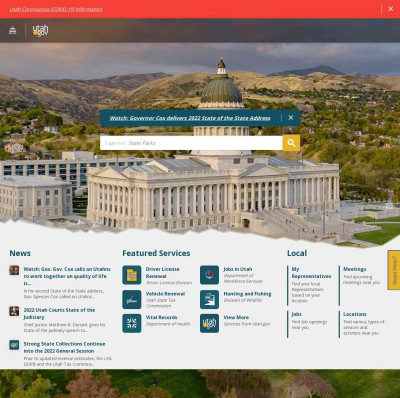The image size is (400, 398).
Task: Click the capitol building icon in header
Action: 12,31
